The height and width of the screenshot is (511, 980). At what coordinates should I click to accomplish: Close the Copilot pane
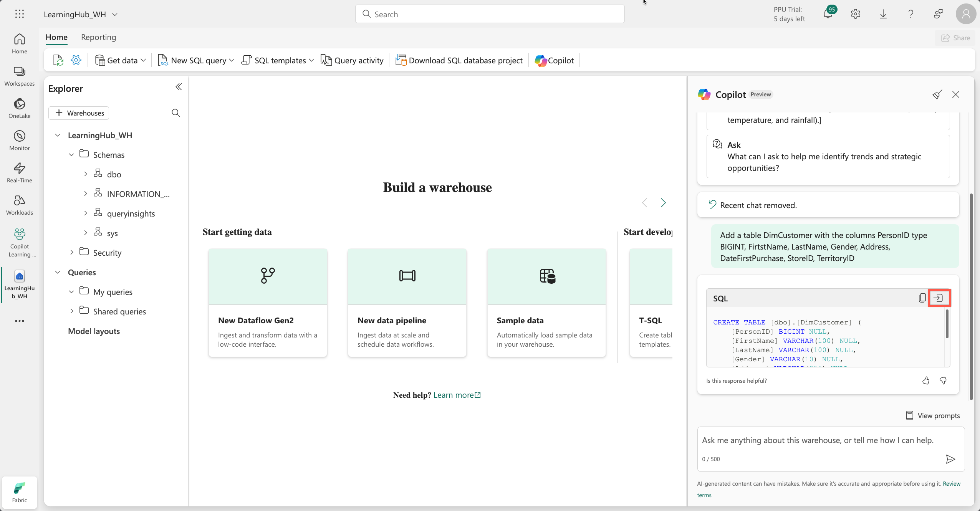pos(956,94)
